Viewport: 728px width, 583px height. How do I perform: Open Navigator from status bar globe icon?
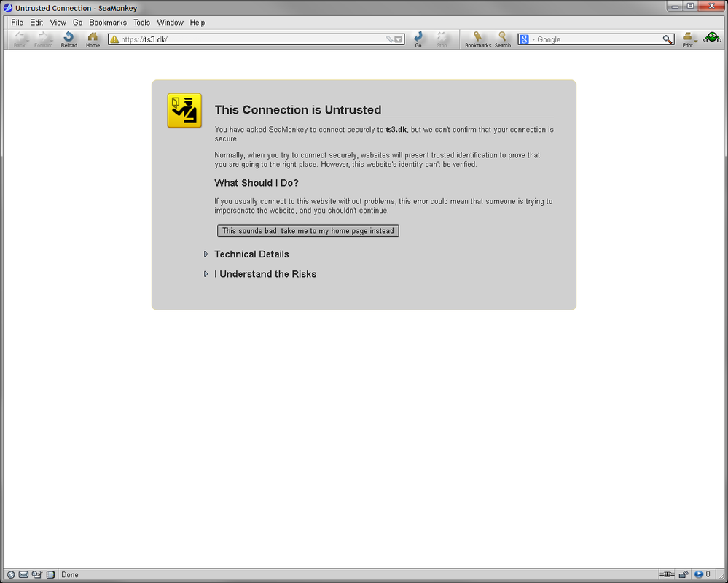click(x=11, y=575)
